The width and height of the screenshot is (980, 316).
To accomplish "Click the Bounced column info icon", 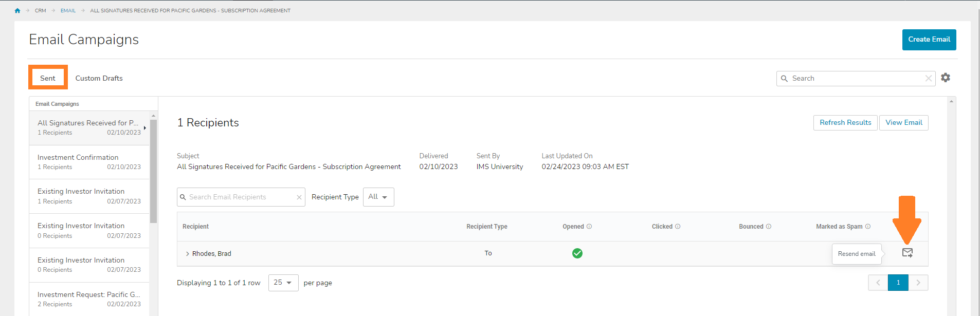I will (x=769, y=227).
